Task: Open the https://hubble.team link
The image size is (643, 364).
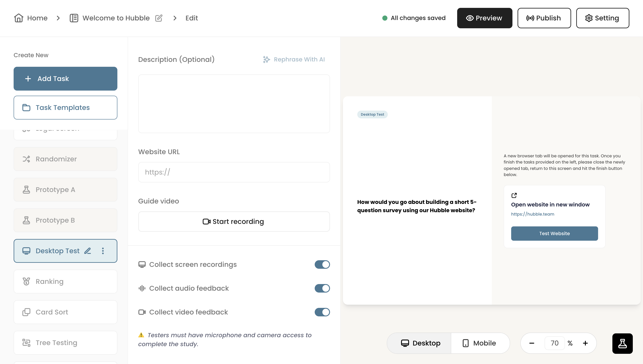Action: coord(532,214)
